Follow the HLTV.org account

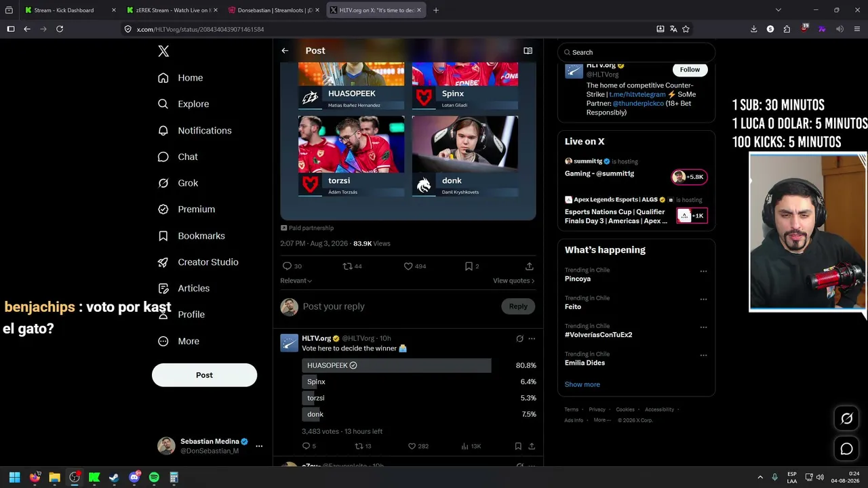pyautogui.click(x=690, y=69)
